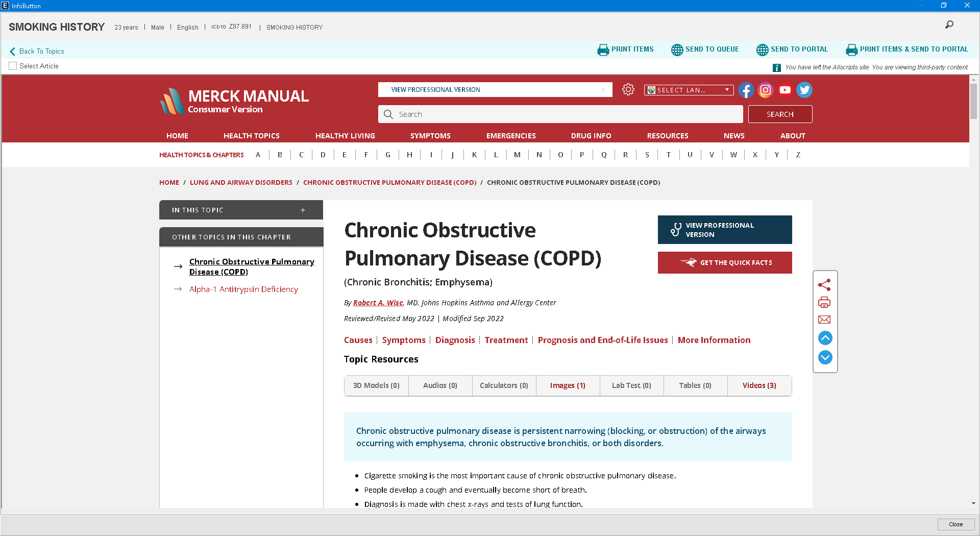Open the View Professional Version bar in header
This screenshot has width=980, height=536.
495,90
